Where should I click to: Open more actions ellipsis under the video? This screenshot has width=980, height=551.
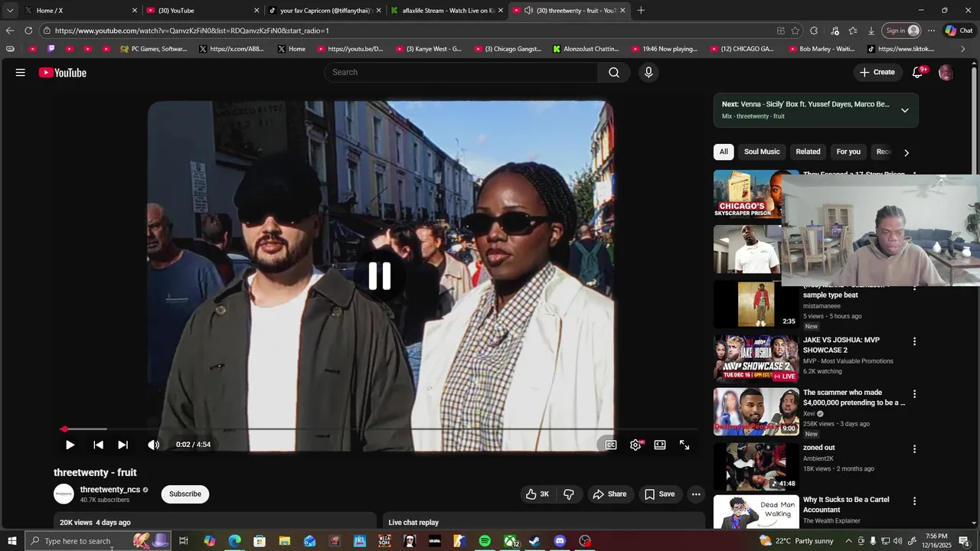pyautogui.click(x=696, y=494)
